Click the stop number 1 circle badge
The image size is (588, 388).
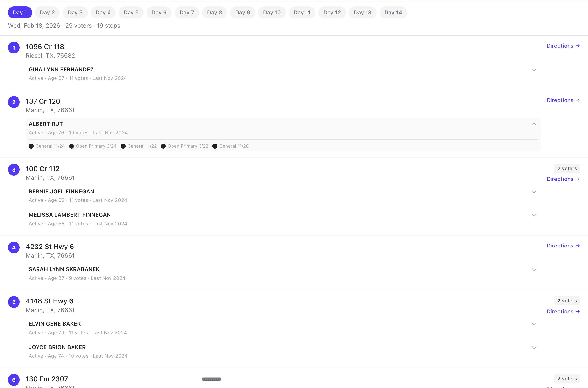click(14, 48)
